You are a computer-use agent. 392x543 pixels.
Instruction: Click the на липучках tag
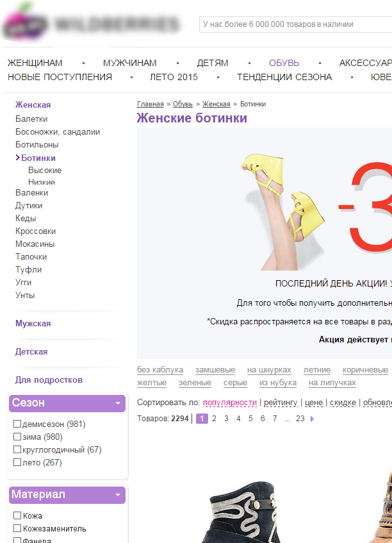[332, 383]
